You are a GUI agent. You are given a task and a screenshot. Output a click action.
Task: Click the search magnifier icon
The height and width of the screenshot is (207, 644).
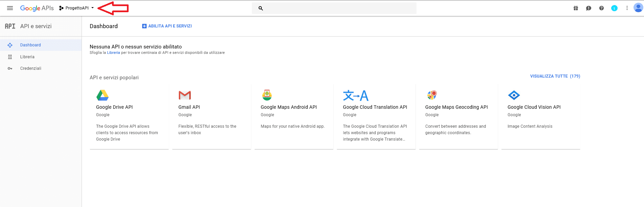point(261,8)
